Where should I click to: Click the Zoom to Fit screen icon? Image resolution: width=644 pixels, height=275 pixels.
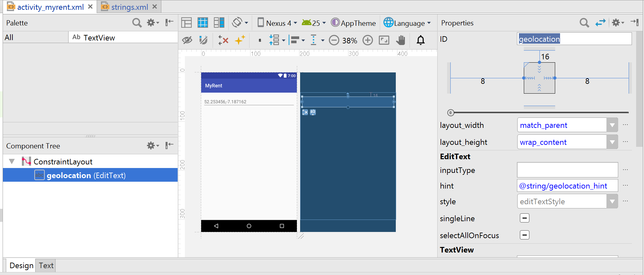point(384,40)
